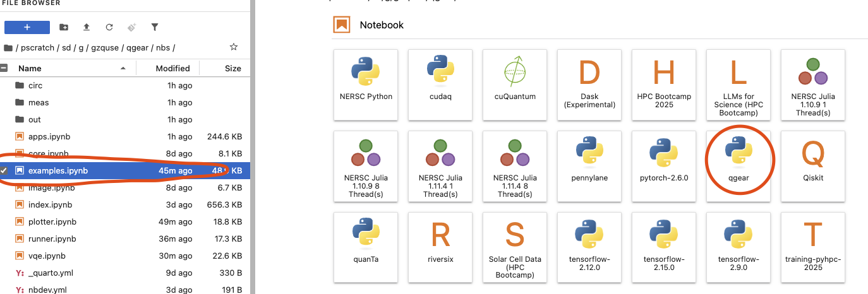This screenshot has width=868, height=294.
Task: Click the upload files icon
Action: pos(87,27)
